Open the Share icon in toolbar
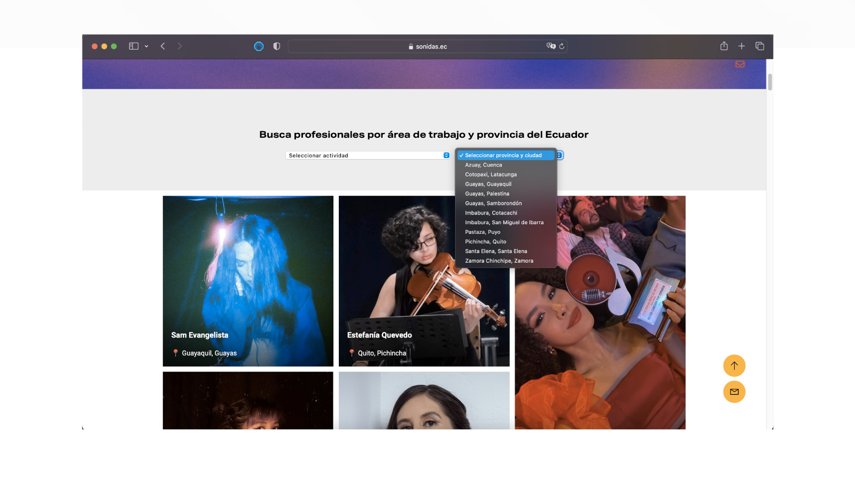The width and height of the screenshot is (855, 504). [x=724, y=46]
